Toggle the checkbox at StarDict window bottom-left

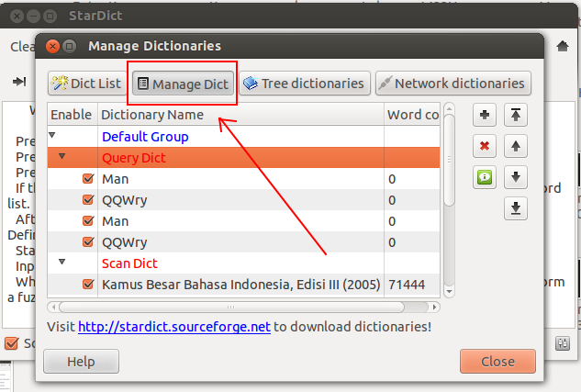pyautogui.click(x=12, y=343)
